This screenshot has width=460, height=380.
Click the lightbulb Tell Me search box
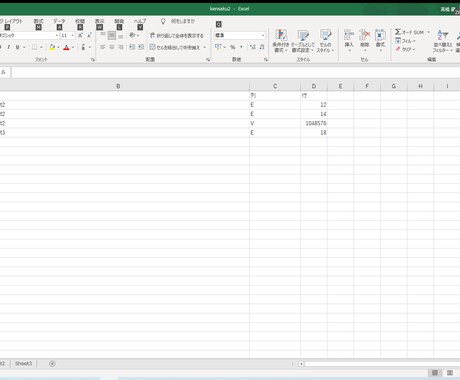(x=178, y=21)
